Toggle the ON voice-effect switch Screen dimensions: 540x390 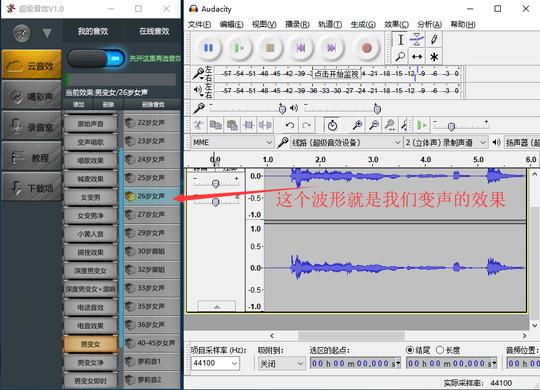[x=96, y=59]
